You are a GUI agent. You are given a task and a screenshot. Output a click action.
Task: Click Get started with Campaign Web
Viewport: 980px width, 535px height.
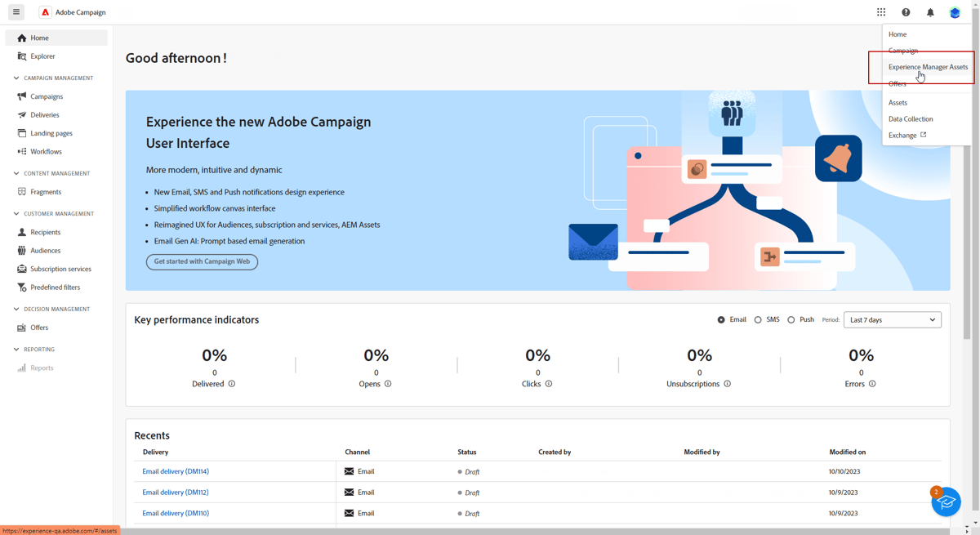(x=202, y=262)
